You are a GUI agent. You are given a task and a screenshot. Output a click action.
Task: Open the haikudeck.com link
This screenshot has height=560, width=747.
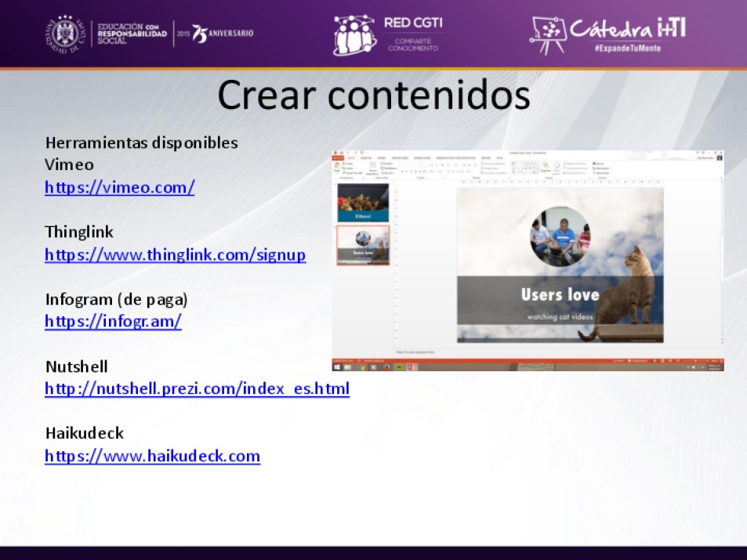tap(152, 456)
